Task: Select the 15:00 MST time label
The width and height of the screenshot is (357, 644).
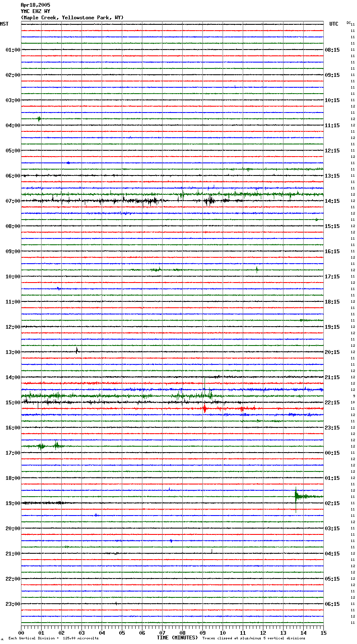Action: [13, 403]
